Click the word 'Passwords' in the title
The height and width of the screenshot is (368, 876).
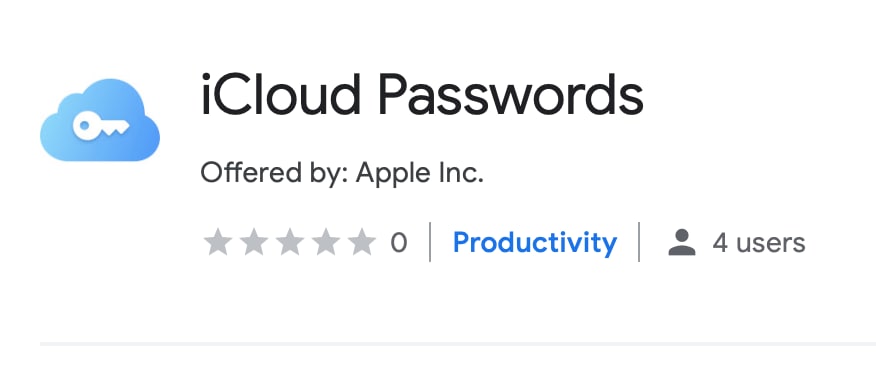coord(511,95)
